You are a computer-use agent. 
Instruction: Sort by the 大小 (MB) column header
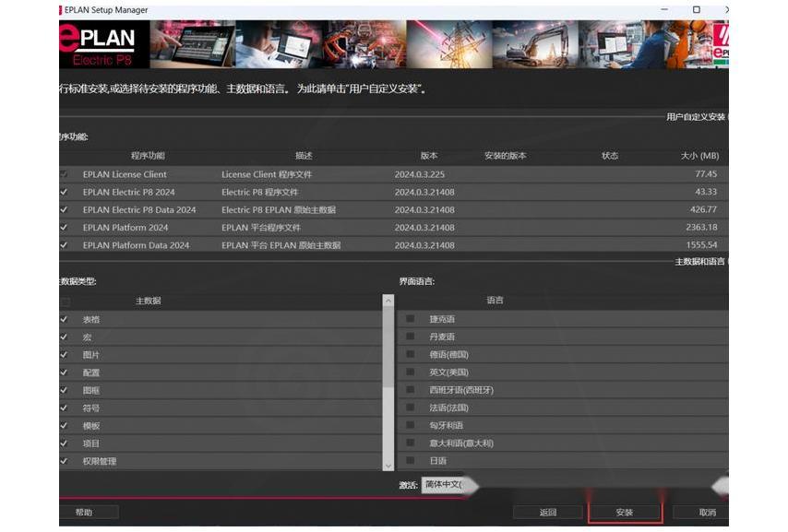click(x=698, y=156)
